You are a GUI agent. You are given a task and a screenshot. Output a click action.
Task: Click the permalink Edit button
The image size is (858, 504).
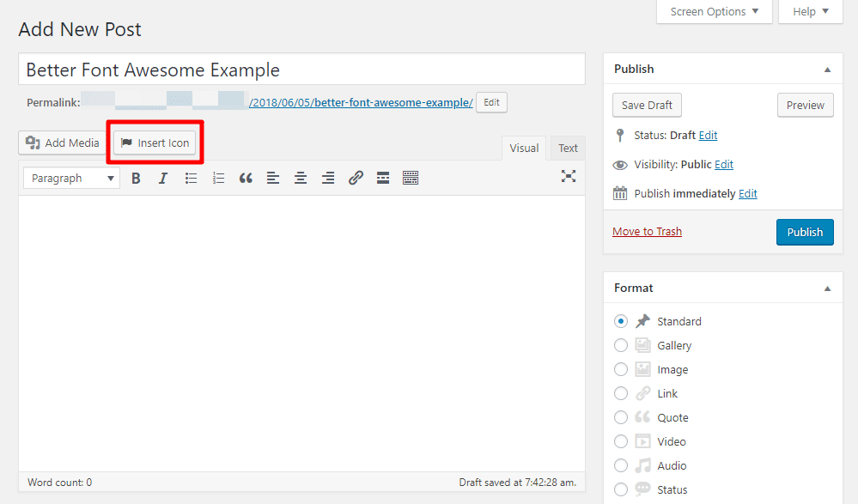click(x=491, y=102)
